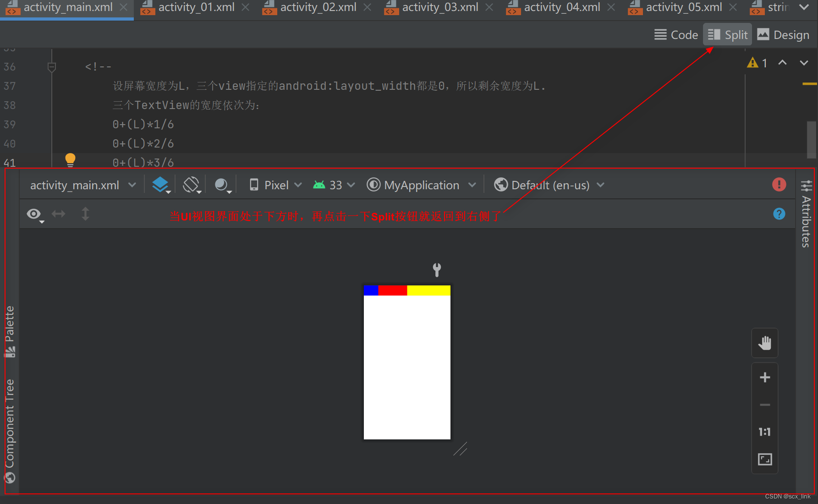Screen dimensions: 818x504
Task: Set preview zoom to 1:1
Action: [x=764, y=432]
